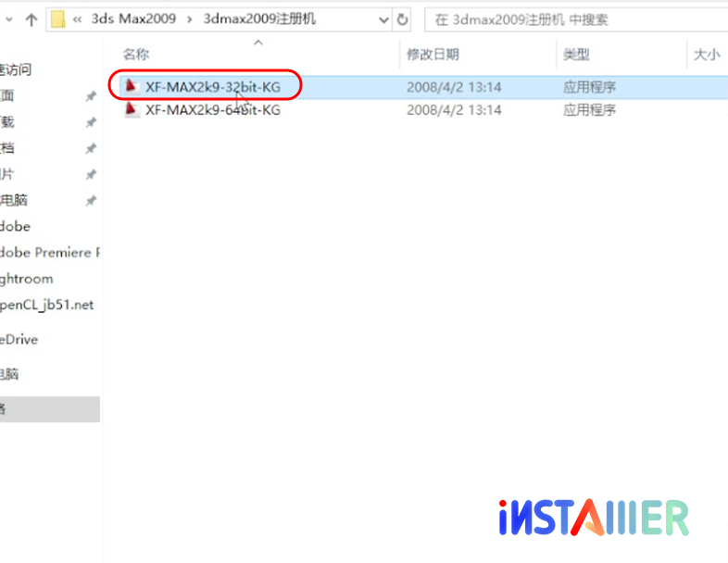Click the pin icon next to 档
728x563 pixels.
point(91,148)
